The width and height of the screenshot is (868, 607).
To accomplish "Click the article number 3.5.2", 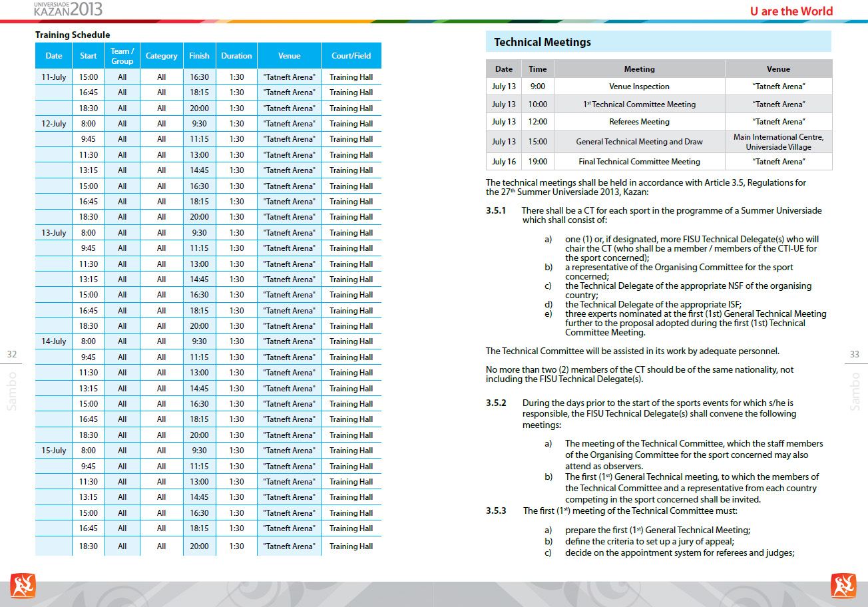I will [x=496, y=403].
